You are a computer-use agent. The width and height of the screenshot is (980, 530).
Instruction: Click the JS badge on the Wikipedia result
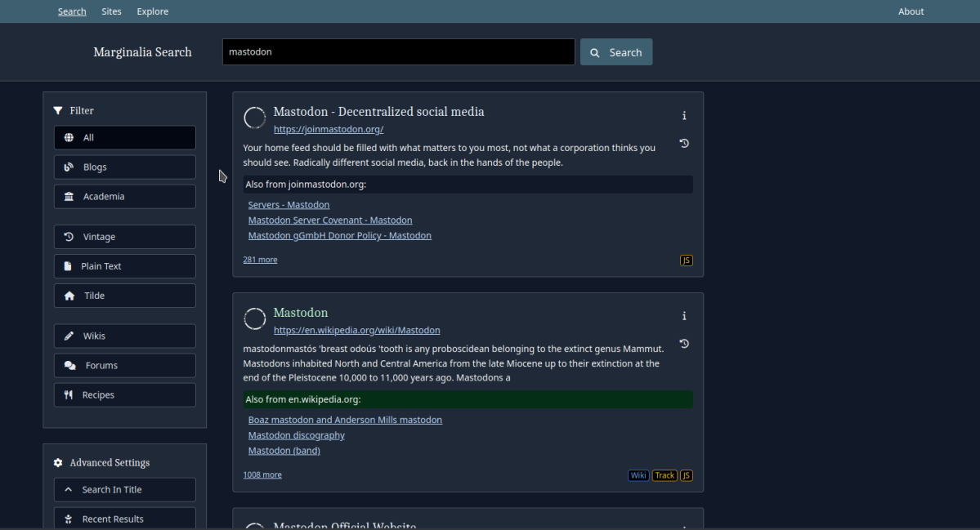click(687, 475)
